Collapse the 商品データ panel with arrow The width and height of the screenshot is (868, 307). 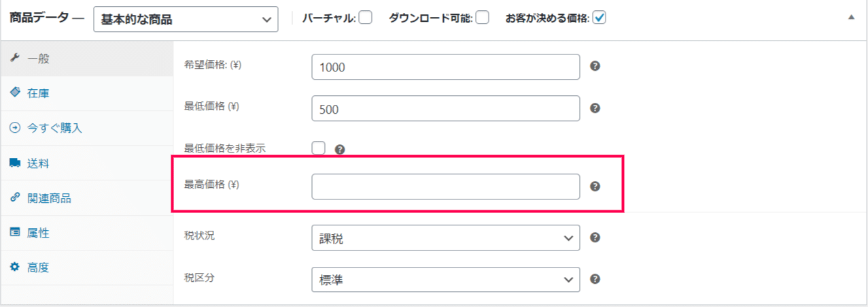click(x=851, y=18)
